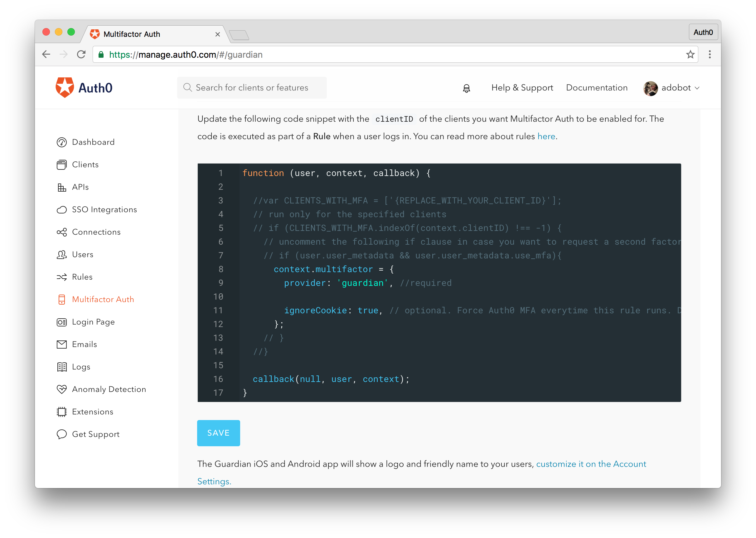Bookmark page using the star icon
This screenshot has height=538, width=756.
pos(691,54)
